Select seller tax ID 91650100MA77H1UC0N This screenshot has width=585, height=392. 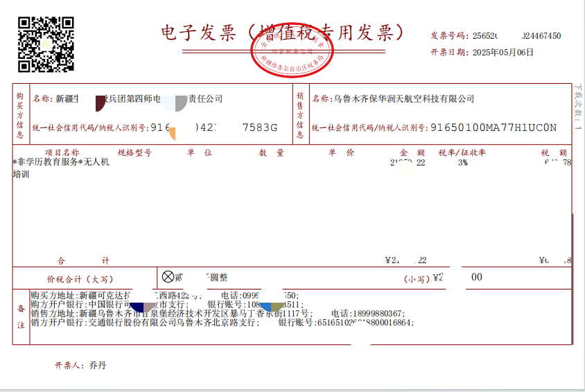(x=494, y=128)
